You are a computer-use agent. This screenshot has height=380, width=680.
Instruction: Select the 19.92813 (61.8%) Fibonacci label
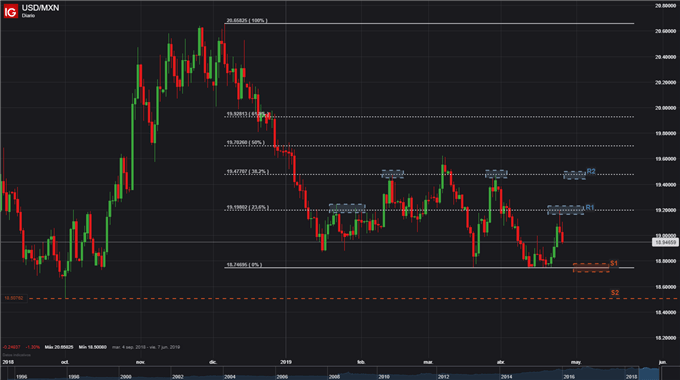[247, 114]
